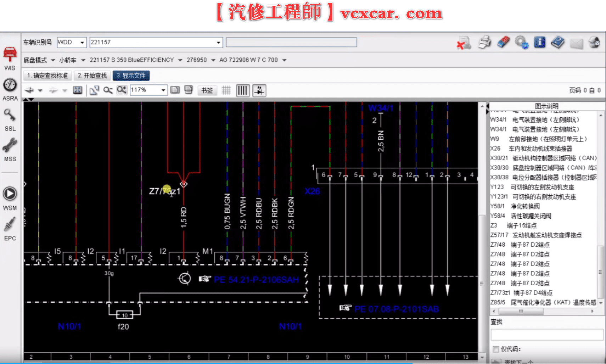
Task: Expand the 底盘模式 dropdown
Action: point(52,60)
